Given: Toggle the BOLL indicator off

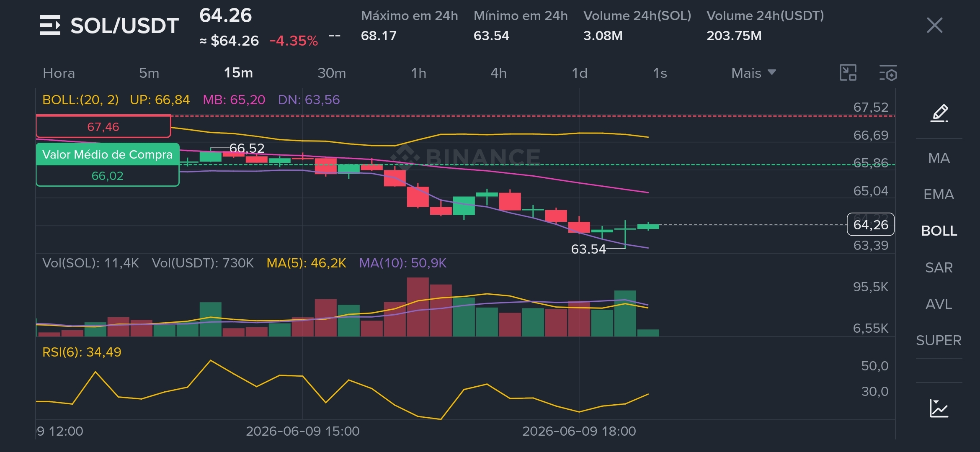Looking at the screenshot, I should pyautogui.click(x=939, y=231).
